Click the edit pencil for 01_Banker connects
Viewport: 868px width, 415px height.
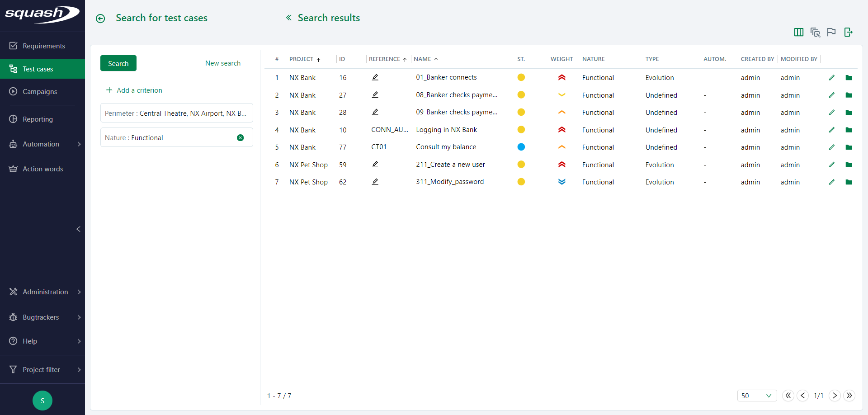pyautogui.click(x=832, y=77)
